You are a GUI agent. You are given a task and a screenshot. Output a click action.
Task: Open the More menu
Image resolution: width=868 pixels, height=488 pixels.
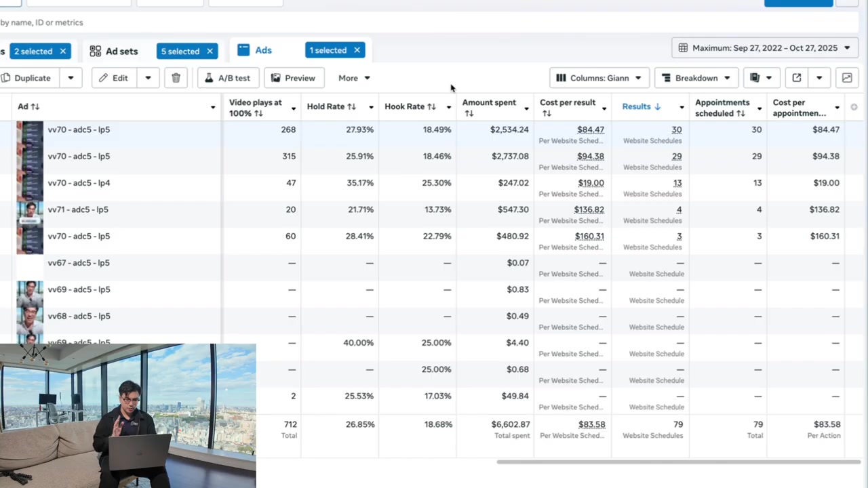pyautogui.click(x=354, y=78)
